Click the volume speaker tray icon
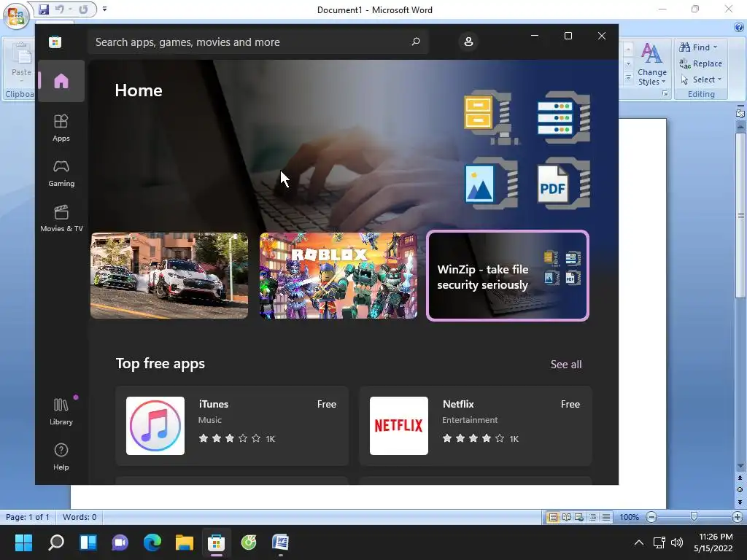 coord(676,542)
